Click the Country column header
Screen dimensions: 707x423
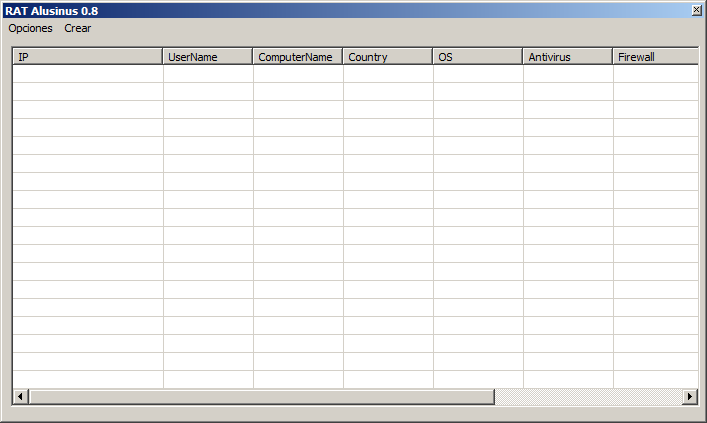tap(388, 57)
